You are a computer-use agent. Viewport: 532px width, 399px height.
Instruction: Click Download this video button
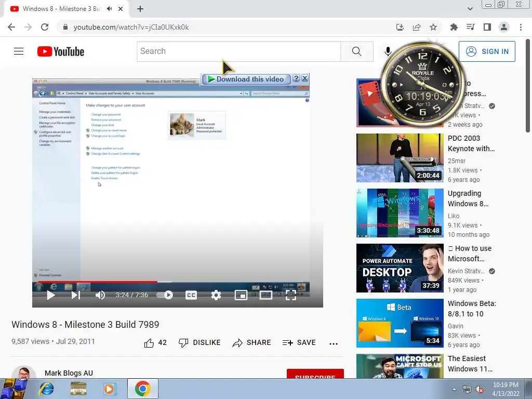click(246, 79)
